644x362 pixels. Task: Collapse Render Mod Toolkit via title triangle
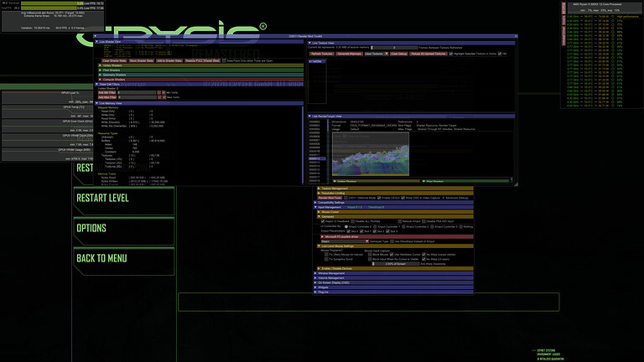tap(96, 36)
